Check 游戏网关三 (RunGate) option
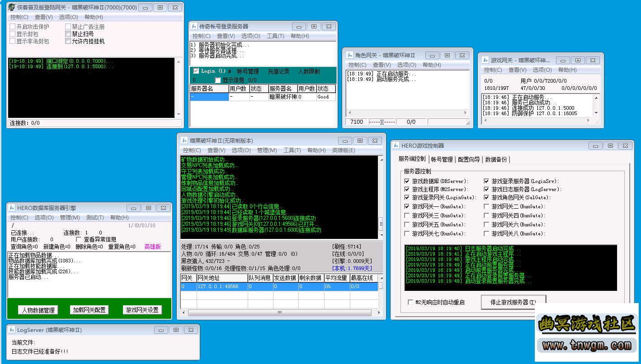Screen dimensions: 641x364 (407, 215)
